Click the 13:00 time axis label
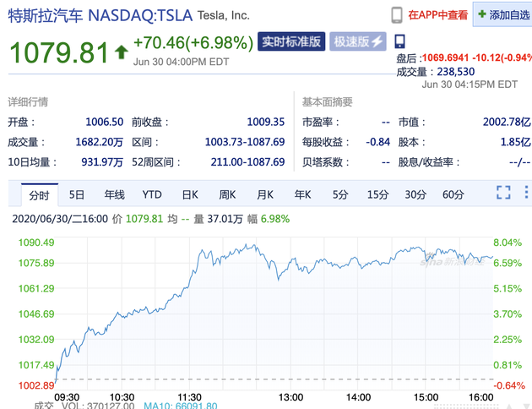The image size is (532, 409). pyautogui.click(x=290, y=397)
